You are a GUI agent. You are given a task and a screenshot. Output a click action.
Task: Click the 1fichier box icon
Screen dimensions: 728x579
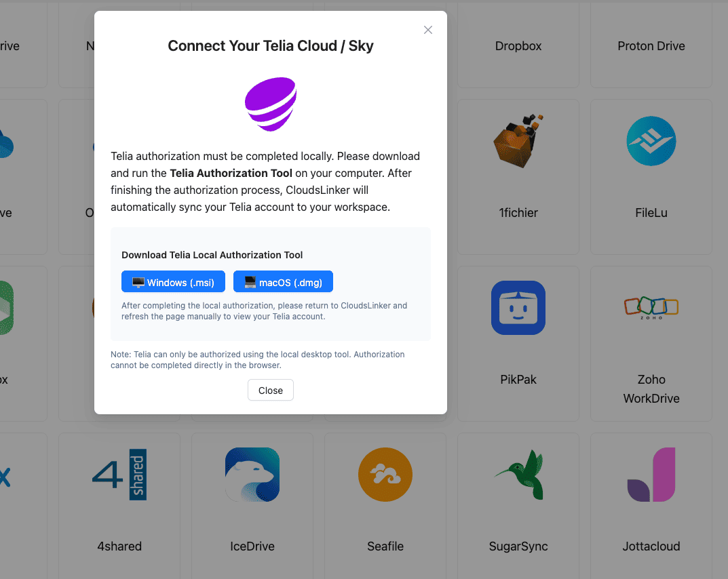coord(518,140)
